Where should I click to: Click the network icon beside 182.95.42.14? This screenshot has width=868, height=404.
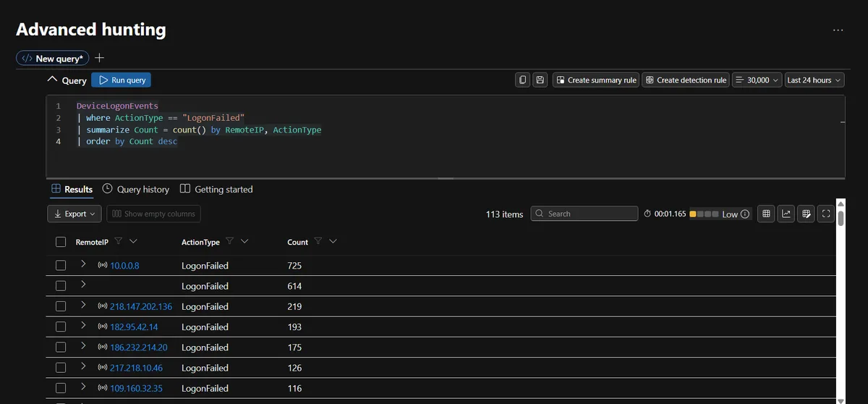102,327
